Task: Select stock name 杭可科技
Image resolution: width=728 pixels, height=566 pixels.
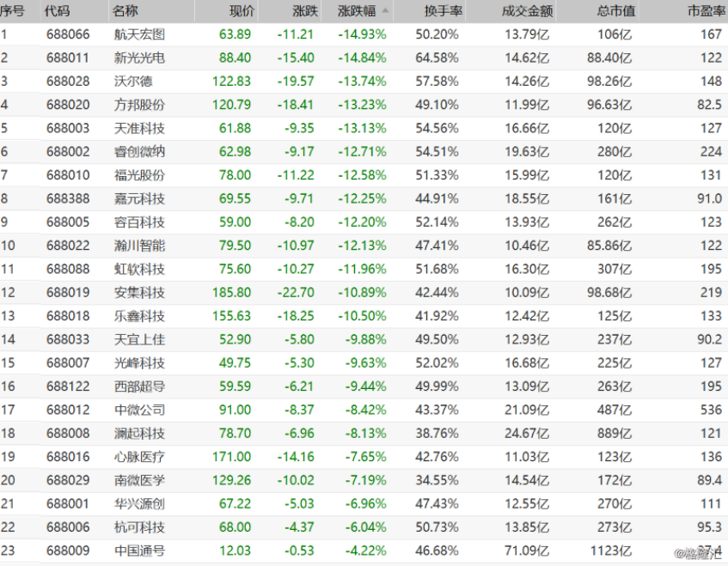Action: tap(139, 527)
